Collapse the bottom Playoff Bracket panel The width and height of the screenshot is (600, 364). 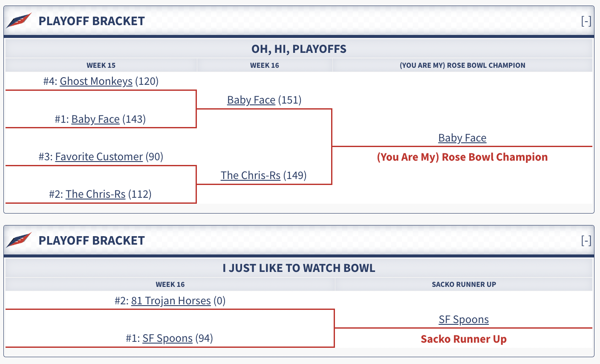tap(586, 240)
